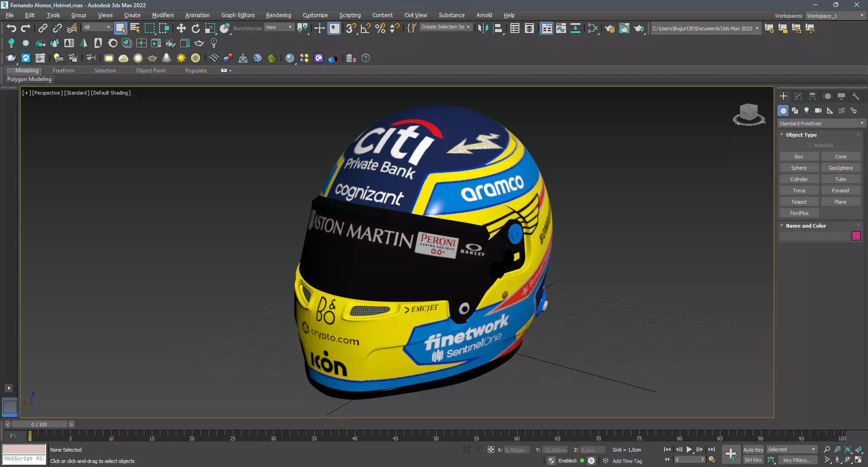Click the MAXScript pink listener box
This screenshot has height=467, width=868.
click(24, 449)
